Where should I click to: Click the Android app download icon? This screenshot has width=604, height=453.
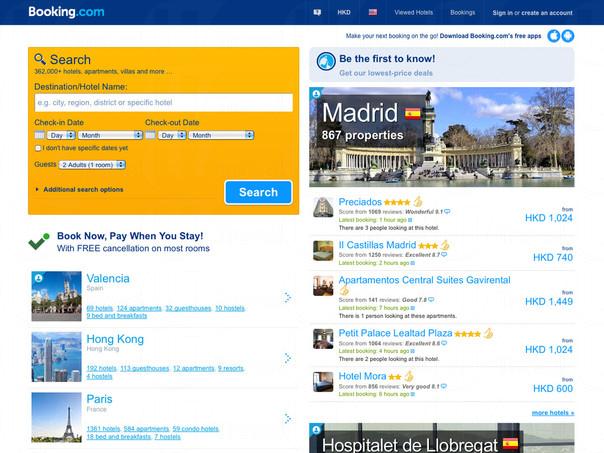pyautogui.click(x=568, y=36)
